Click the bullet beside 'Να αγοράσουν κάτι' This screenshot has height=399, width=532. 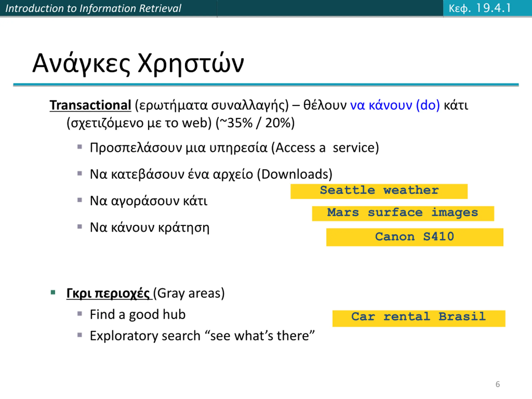pyautogui.click(x=80, y=200)
